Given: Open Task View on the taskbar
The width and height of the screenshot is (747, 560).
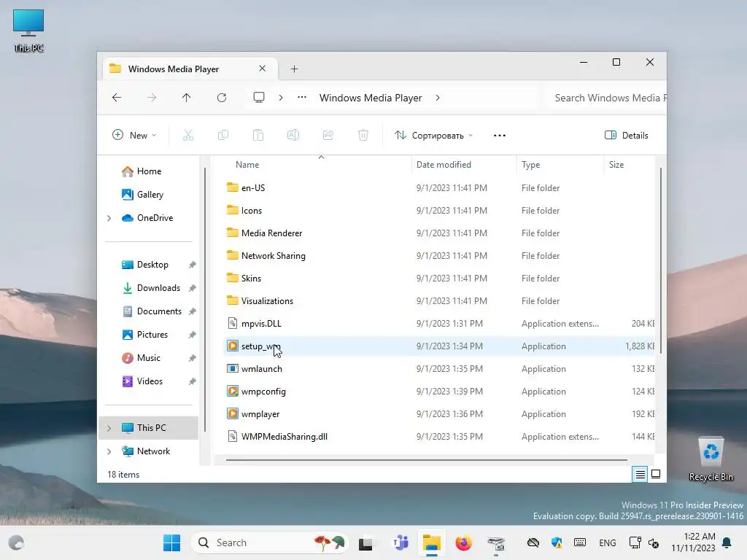Looking at the screenshot, I should tap(365, 542).
